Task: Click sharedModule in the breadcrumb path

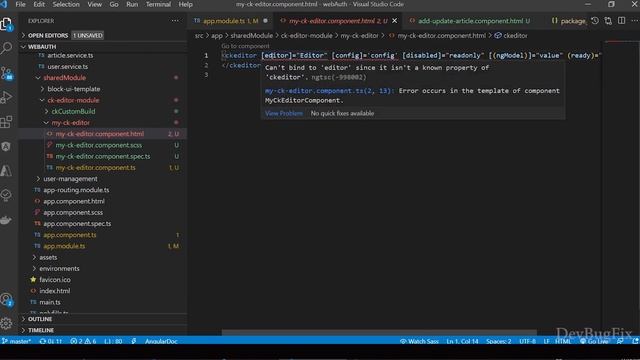Action: pyautogui.click(x=251, y=36)
